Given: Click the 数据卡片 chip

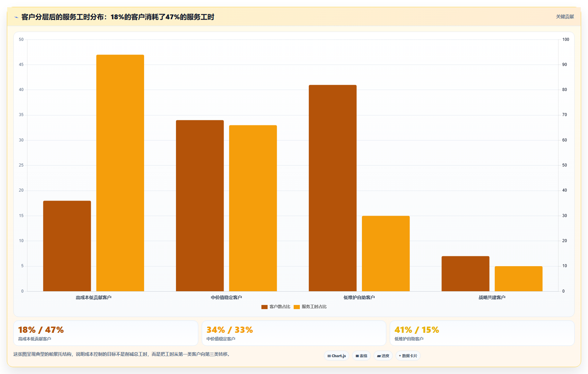Looking at the screenshot, I should point(408,356).
